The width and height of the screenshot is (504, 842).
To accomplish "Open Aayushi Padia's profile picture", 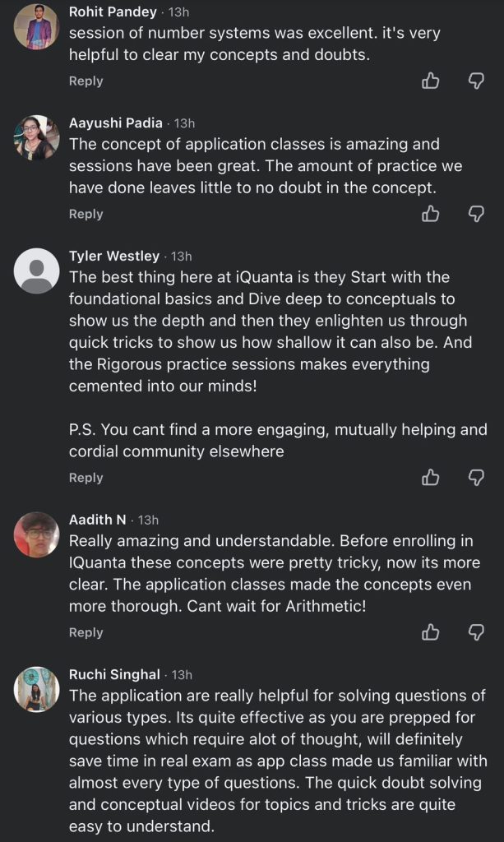I will [x=37, y=138].
